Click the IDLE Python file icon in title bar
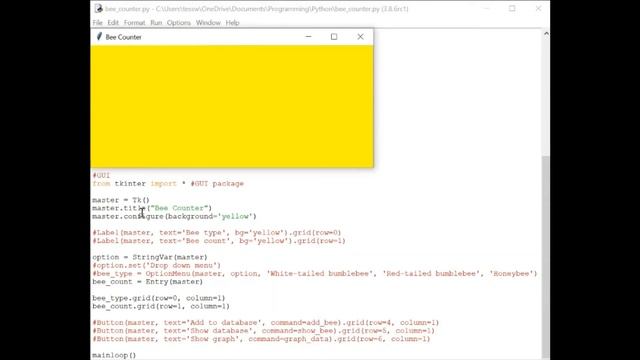This screenshot has width=640, height=360. coord(98,9)
